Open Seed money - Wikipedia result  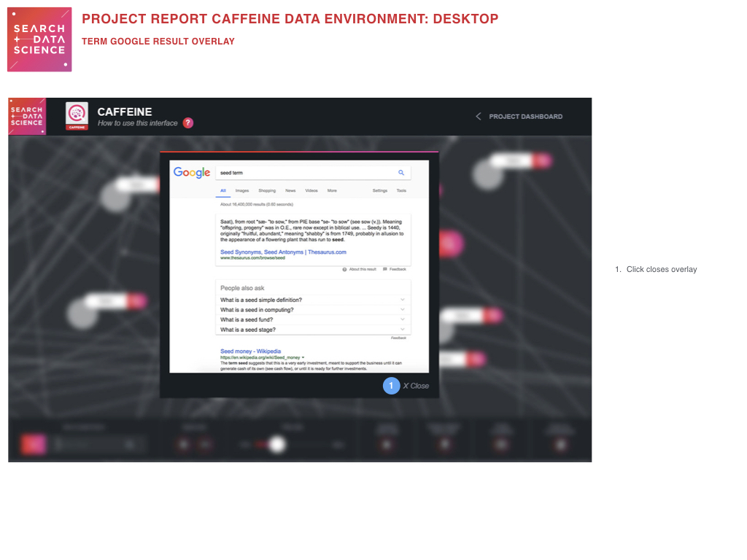251,351
